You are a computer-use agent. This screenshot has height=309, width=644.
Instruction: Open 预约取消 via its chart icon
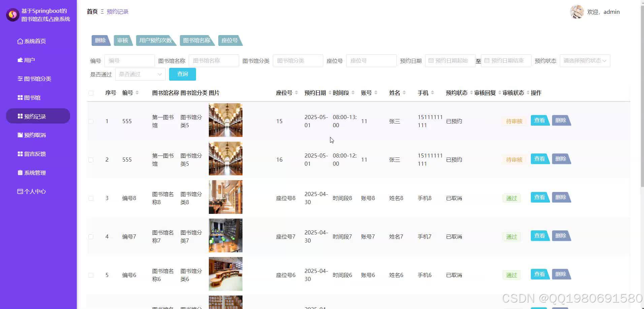pos(20,135)
